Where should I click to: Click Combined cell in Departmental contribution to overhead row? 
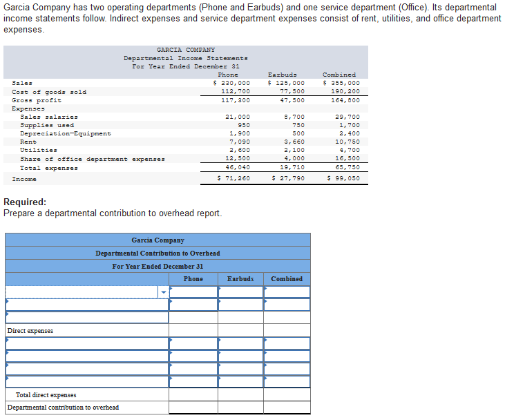(287, 408)
